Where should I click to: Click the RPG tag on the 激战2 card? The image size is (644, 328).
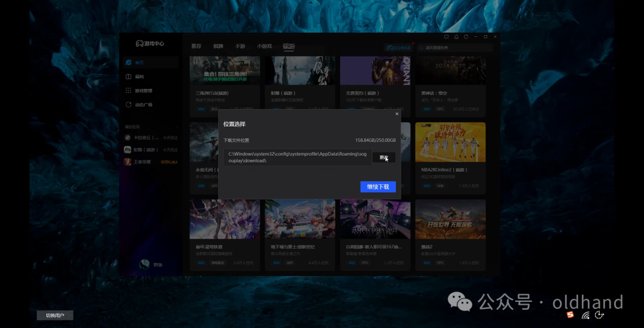pyautogui.click(x=440, y=262)
